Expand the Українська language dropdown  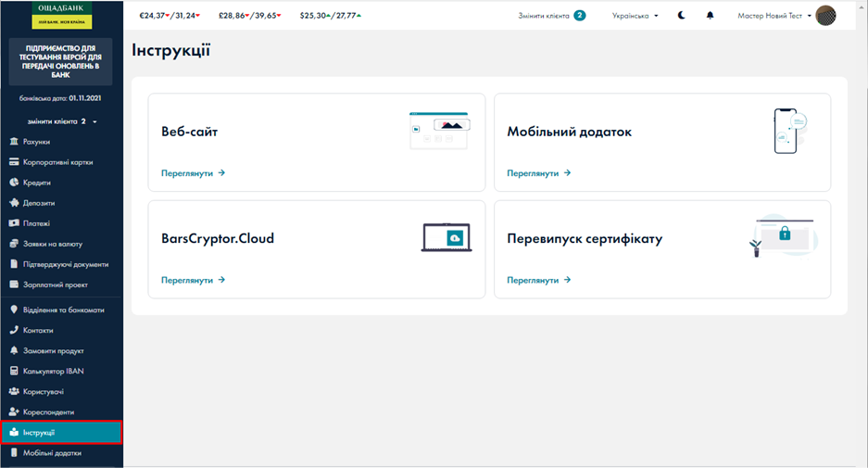tap(635, 16)
